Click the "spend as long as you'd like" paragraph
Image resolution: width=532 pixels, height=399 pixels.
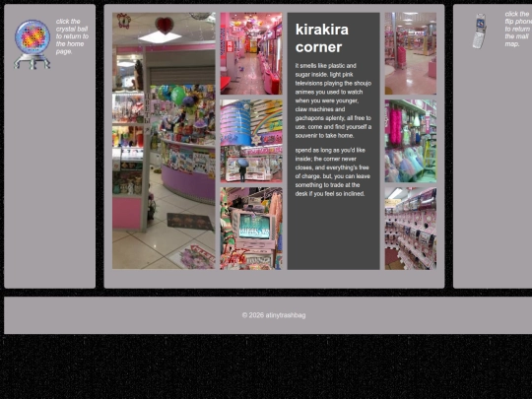(x=333, y=171)
